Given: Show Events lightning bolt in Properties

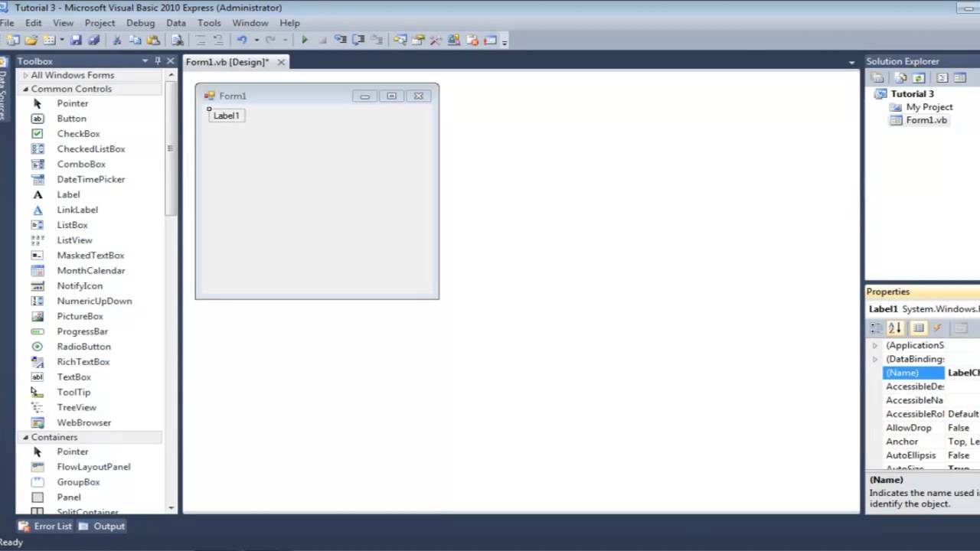Looking at the screenshot, I should coord(937,328).
